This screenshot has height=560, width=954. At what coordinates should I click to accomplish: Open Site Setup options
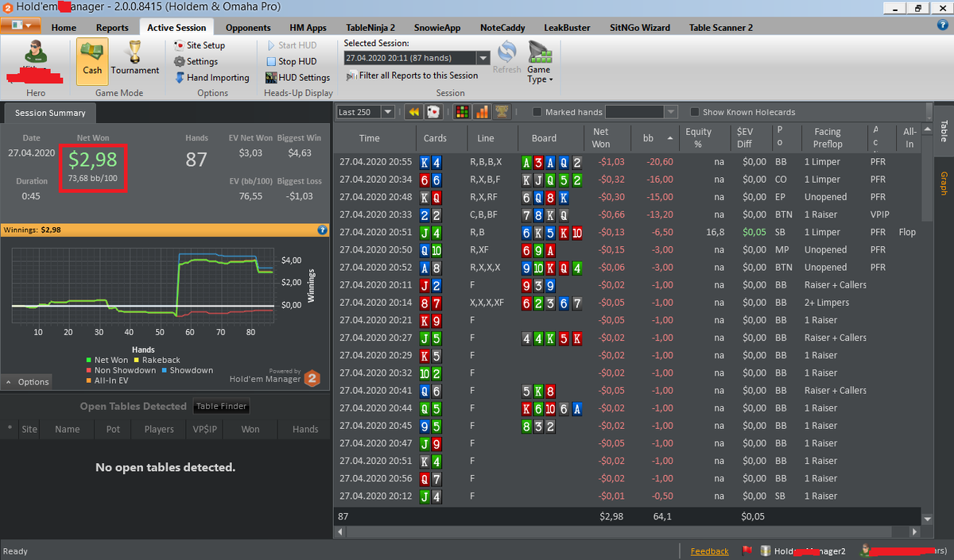click(x=199, y=45)
